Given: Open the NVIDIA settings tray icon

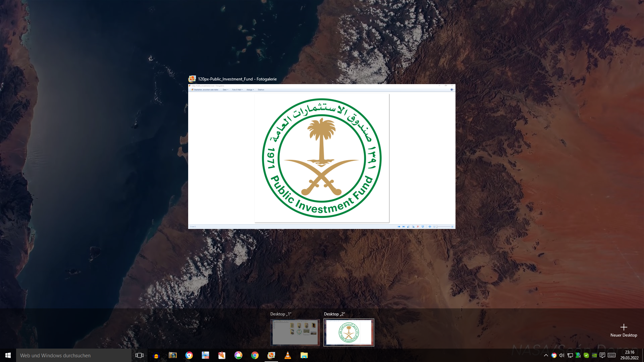Looking at the screenshot, I should (594, 355).
